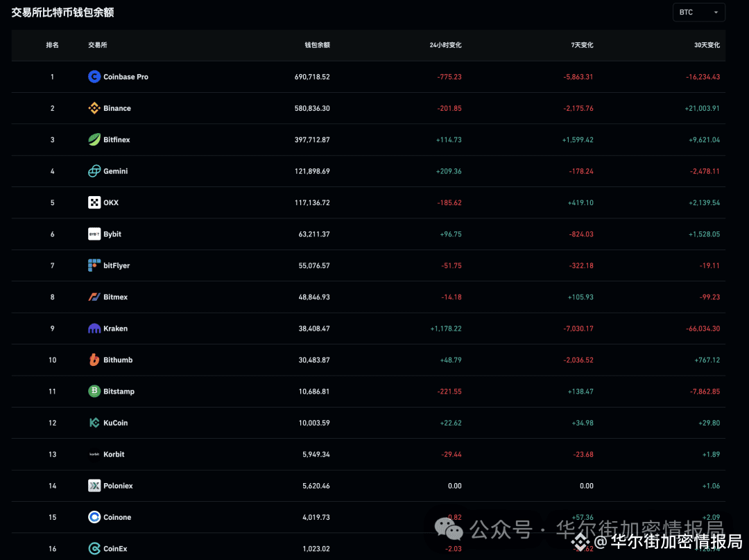749x560 pixels.
Task: Select 24h change value +1,178.22
Action: (446, 329)
